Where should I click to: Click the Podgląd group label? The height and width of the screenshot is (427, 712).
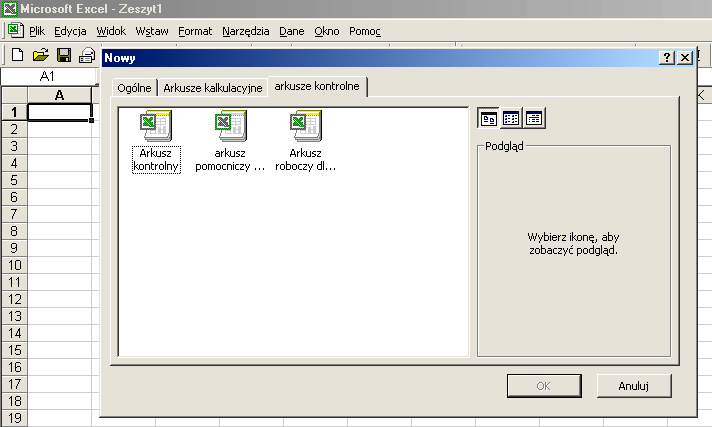504,146
